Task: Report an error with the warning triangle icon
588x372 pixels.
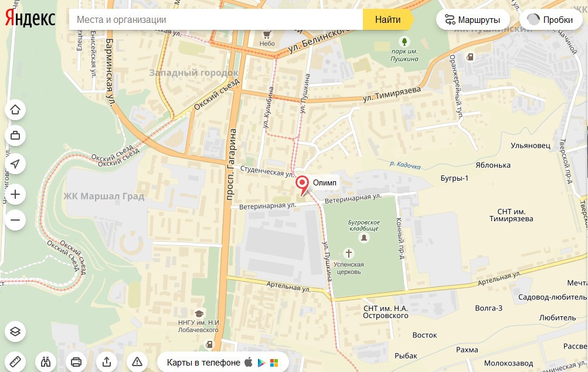Action: point(137,362)
